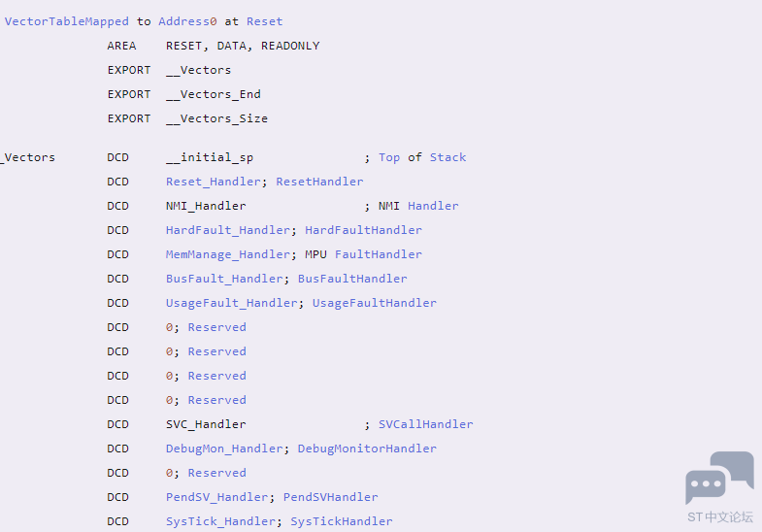Click the SVC_Handler entry

(x=206, y=424)
